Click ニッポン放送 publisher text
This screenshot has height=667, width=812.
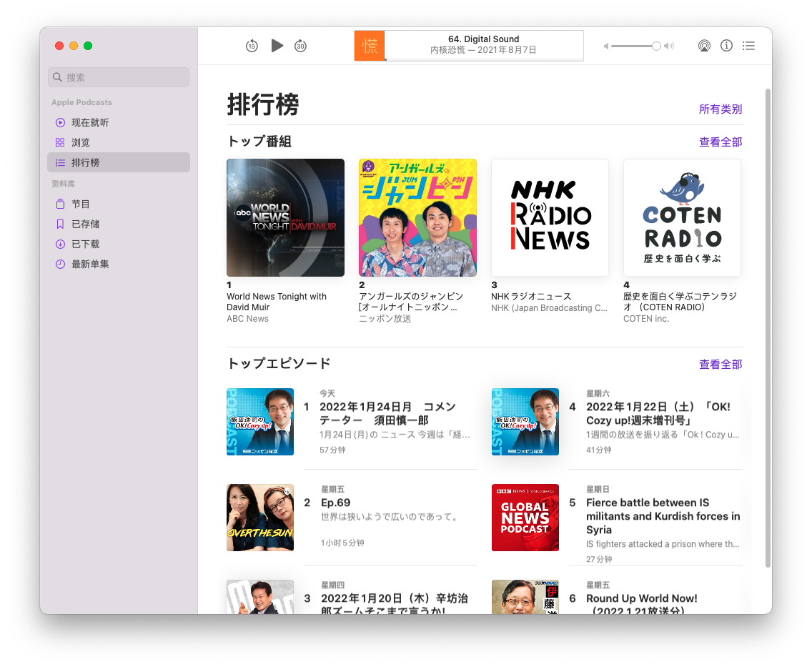click(385, 319)
